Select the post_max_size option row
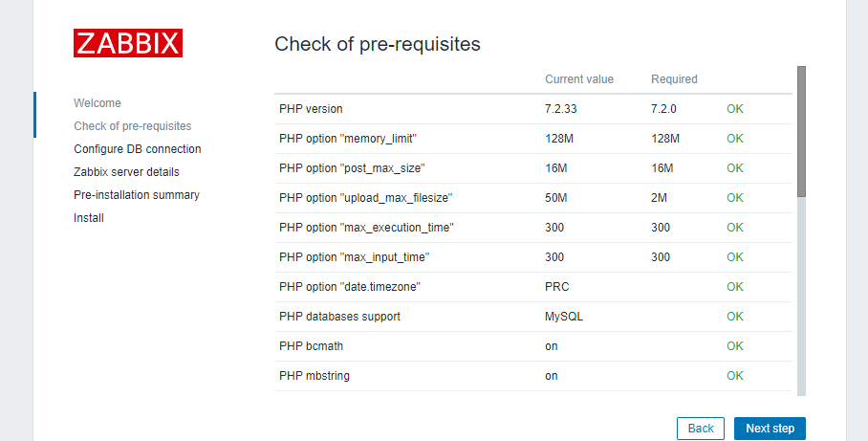The image size is (868, 441). click(533, 168)
